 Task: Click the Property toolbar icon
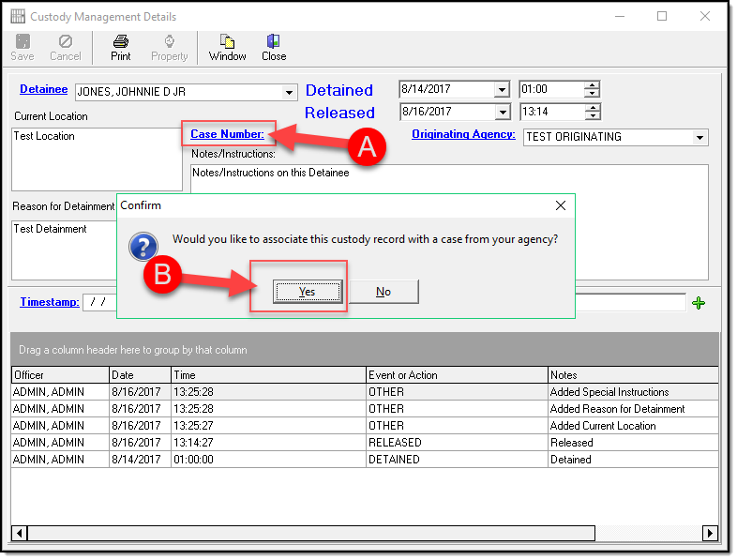click(170, 41)
